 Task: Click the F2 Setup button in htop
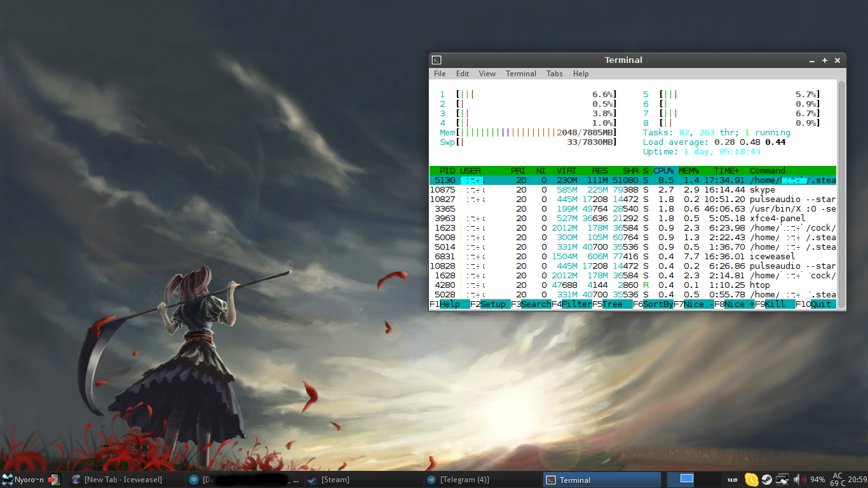coord(491,304)
